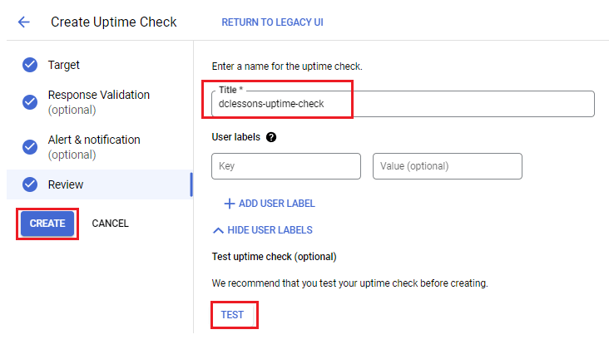Focus the user label Key field
609x364 pixels.
[286, 166]
